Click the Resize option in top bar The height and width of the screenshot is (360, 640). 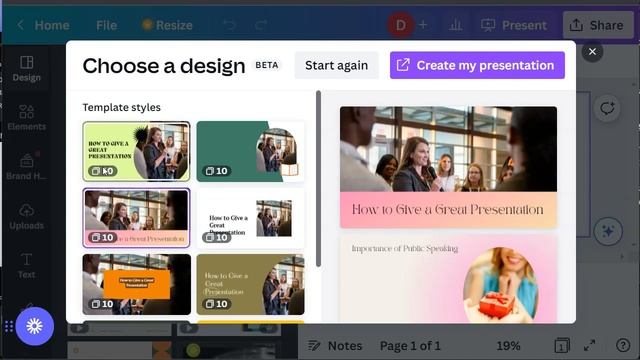[167, 25]
